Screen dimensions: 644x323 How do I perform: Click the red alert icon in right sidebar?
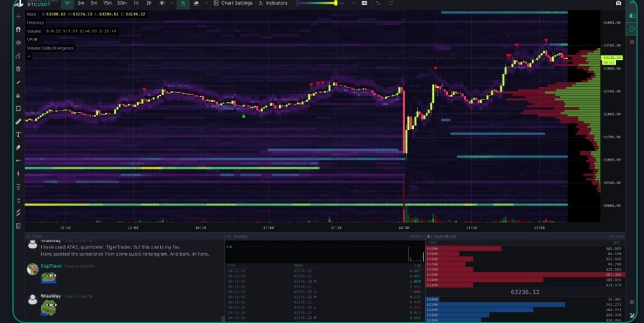click(632, 42)
